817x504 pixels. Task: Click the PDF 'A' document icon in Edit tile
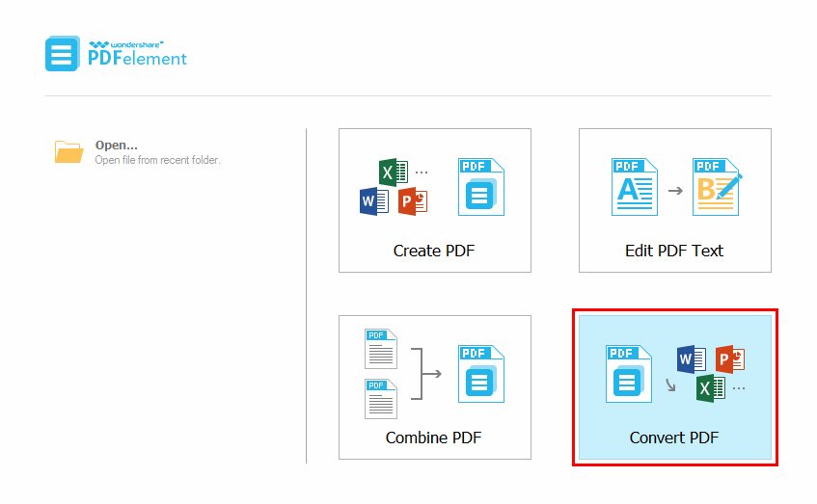[x=634, y=187]
